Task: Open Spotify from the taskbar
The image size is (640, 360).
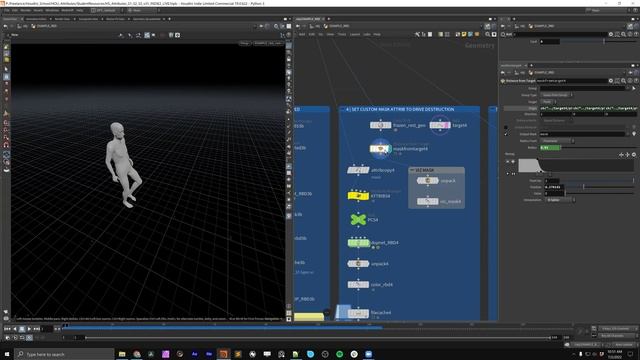Action: [340, 354]
